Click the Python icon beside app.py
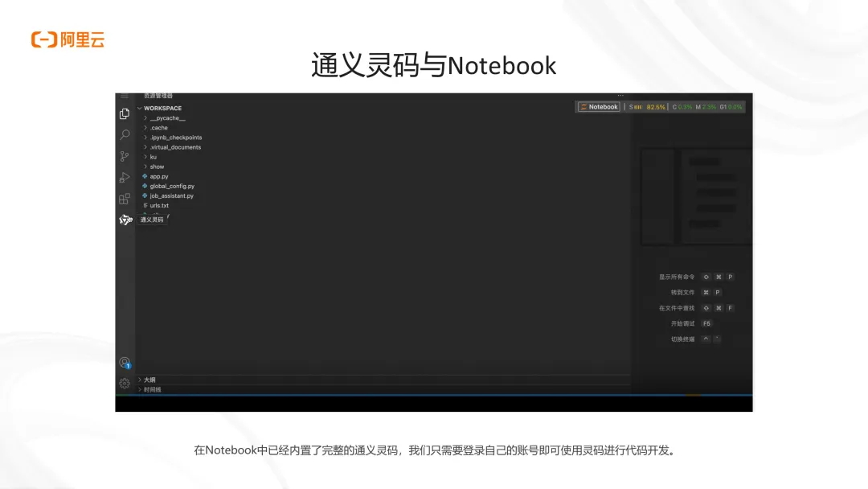868x489 pixels. pyautogui.click(x=145, y=176)
